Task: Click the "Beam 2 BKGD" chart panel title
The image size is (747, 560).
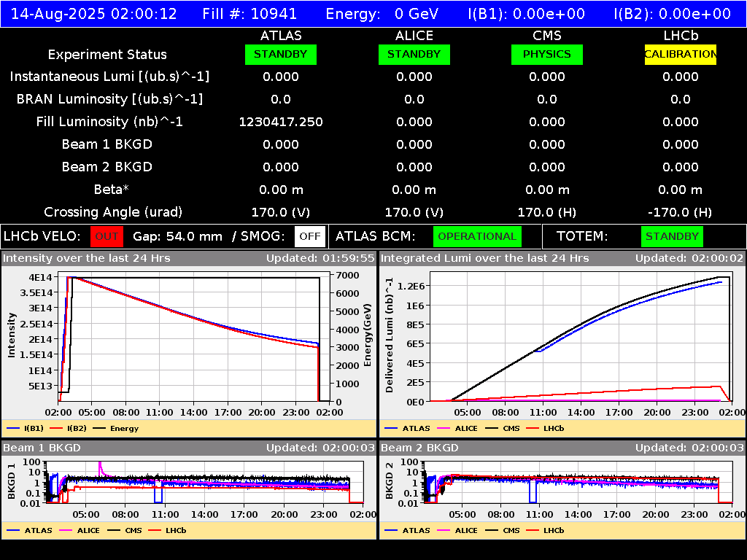Action: pos(419,448)
